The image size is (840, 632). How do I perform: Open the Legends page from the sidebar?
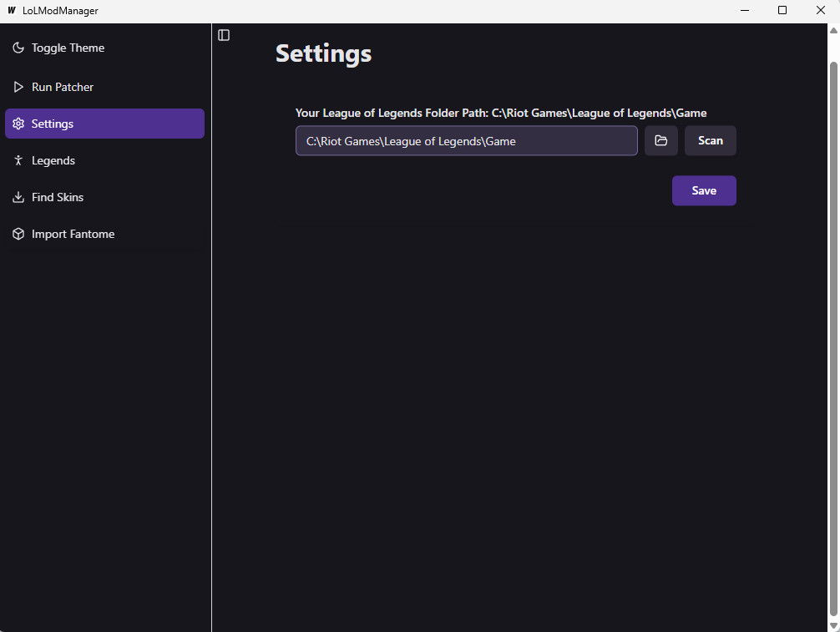click(x=104, y=159)
